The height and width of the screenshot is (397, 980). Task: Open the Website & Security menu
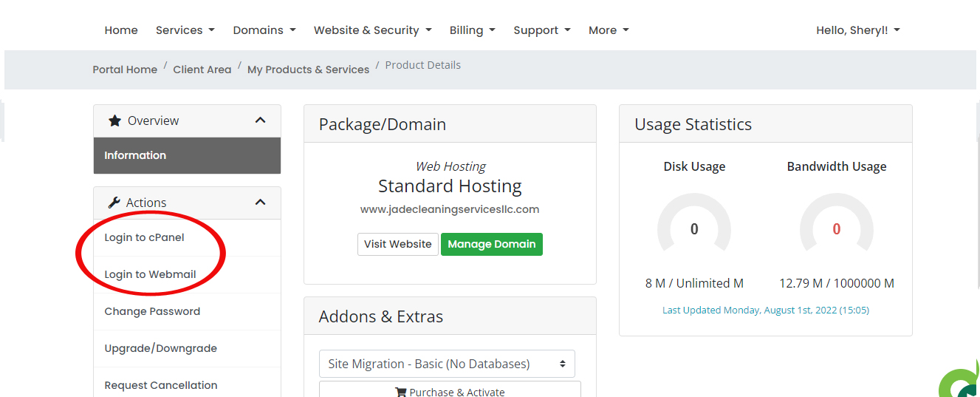click(x=373, y=30)
